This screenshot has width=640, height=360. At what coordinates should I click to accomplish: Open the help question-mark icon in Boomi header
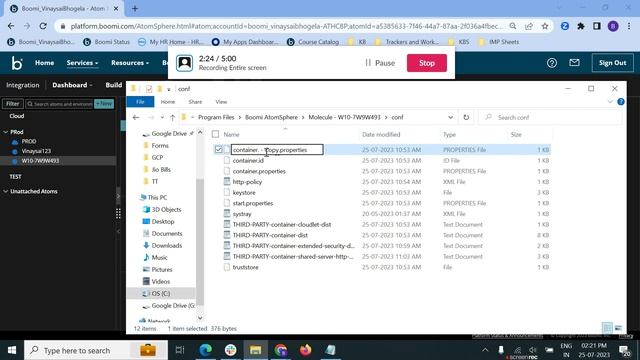552,63
